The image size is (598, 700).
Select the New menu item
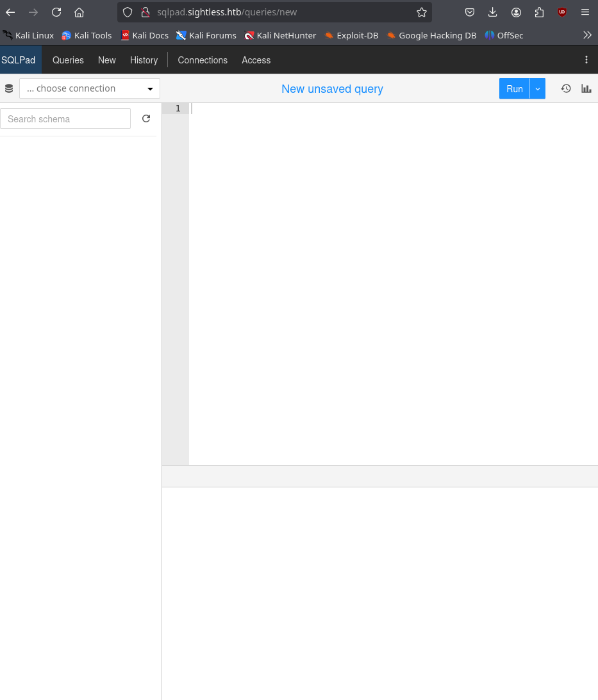[107, 60]
